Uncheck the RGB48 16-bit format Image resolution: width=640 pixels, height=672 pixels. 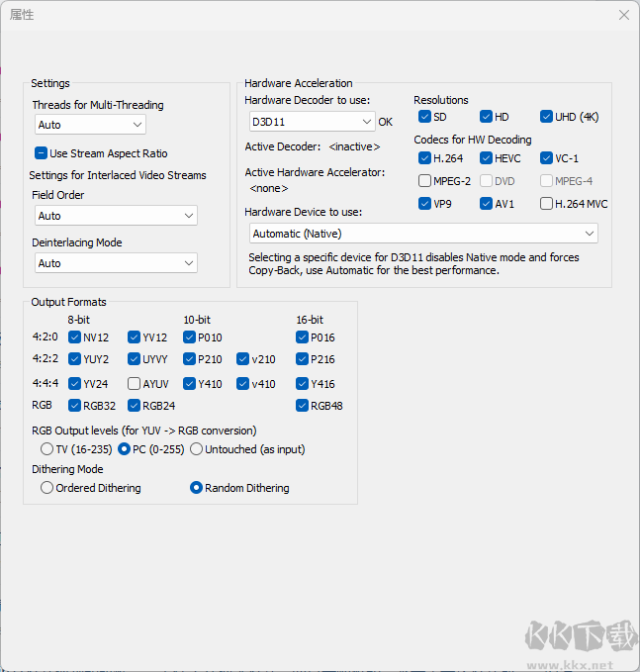[x=303, y=406]
